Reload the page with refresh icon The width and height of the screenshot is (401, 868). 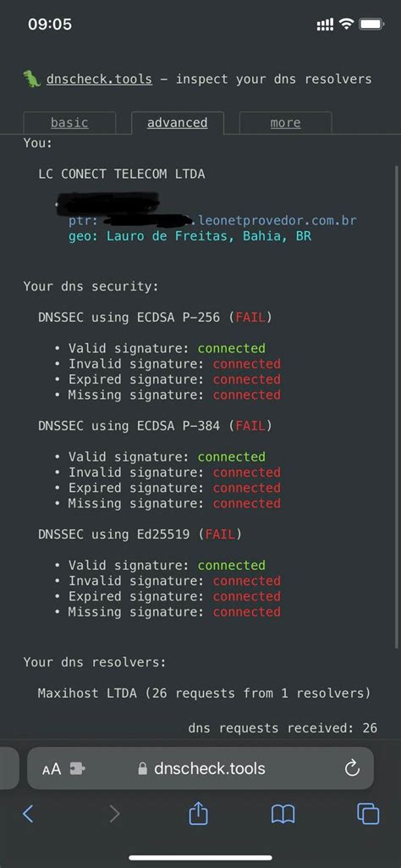tap(352, 768)
